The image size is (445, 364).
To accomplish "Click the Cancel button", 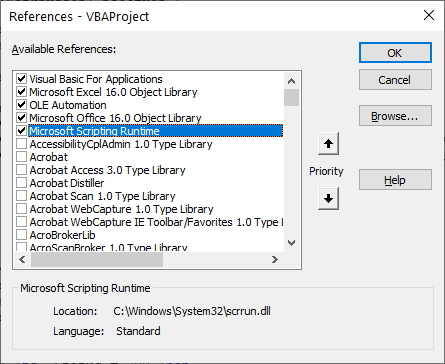I will coord(395,80).
